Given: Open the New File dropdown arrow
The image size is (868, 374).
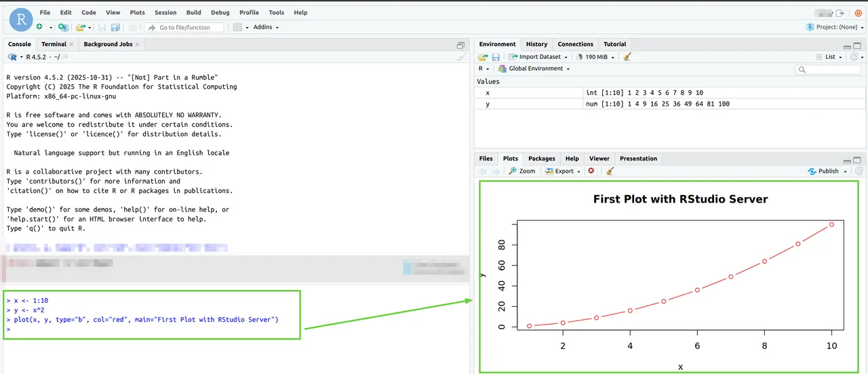Looking at the screenshot, I should coord(51,28).
